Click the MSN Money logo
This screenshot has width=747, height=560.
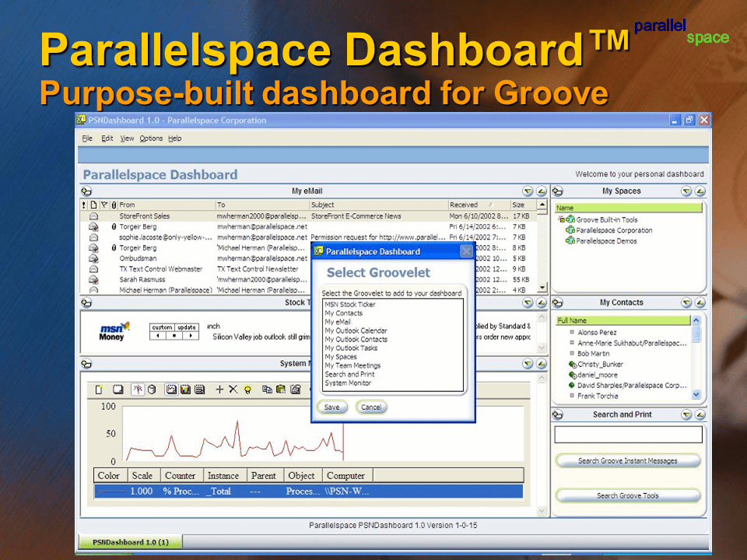pyautogui.click(x=114, y=332)
